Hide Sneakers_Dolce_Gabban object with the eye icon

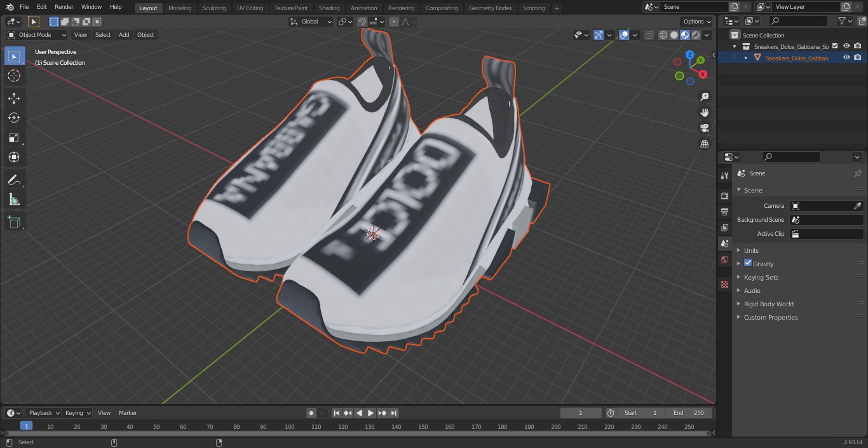(x=846, y=57)
